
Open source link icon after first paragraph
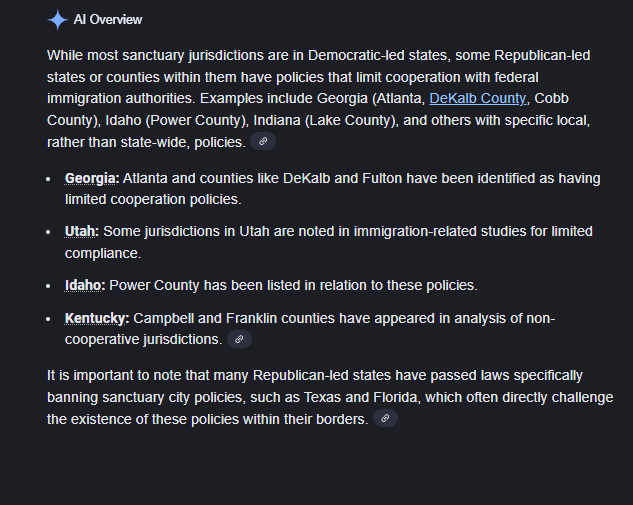coord(263,142)
